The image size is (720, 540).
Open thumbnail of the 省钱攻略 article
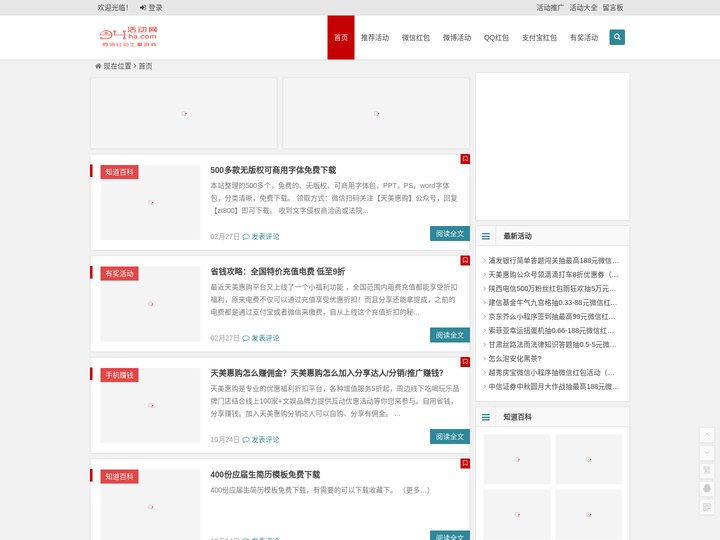150,304
